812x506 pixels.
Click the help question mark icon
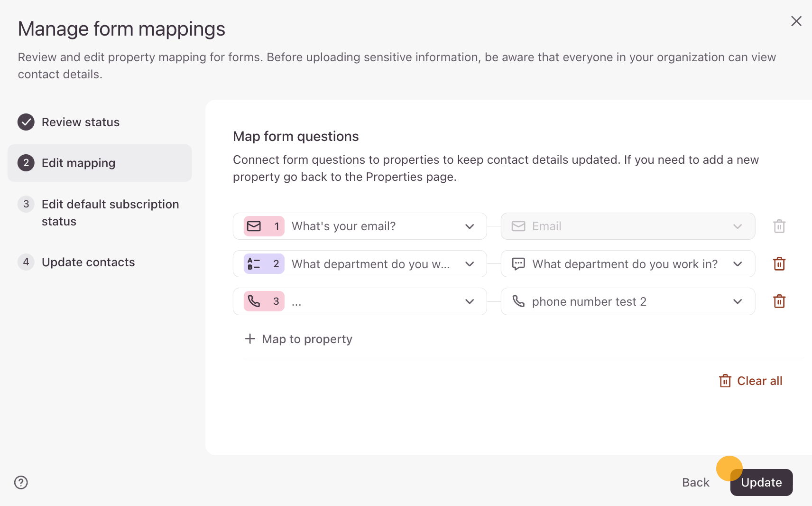21,482
